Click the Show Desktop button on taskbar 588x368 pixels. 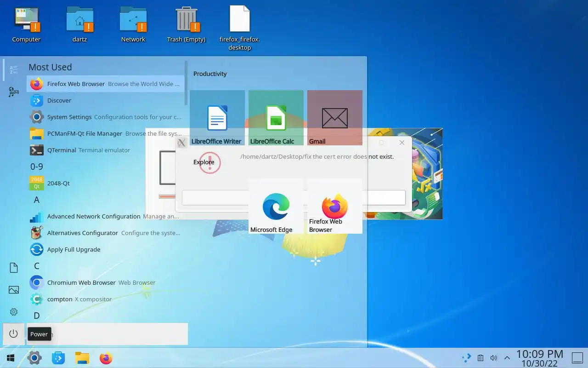point(577,358)
